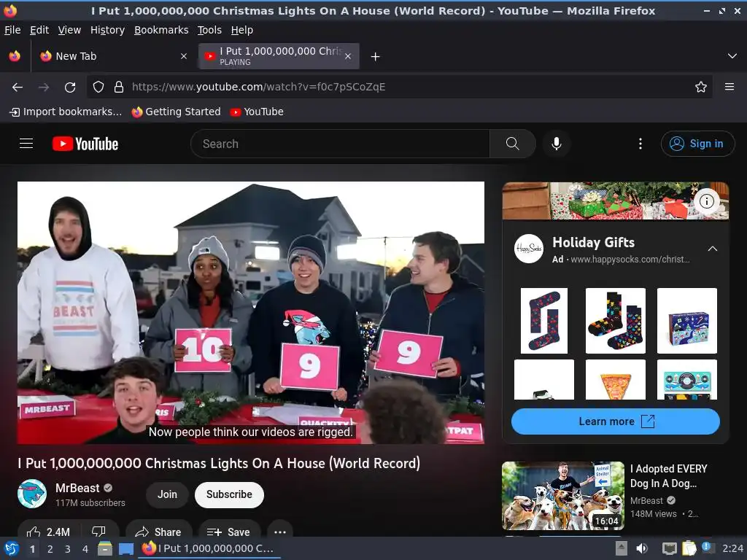
Task: Close the New Tab tab
Action: point(184,56)
